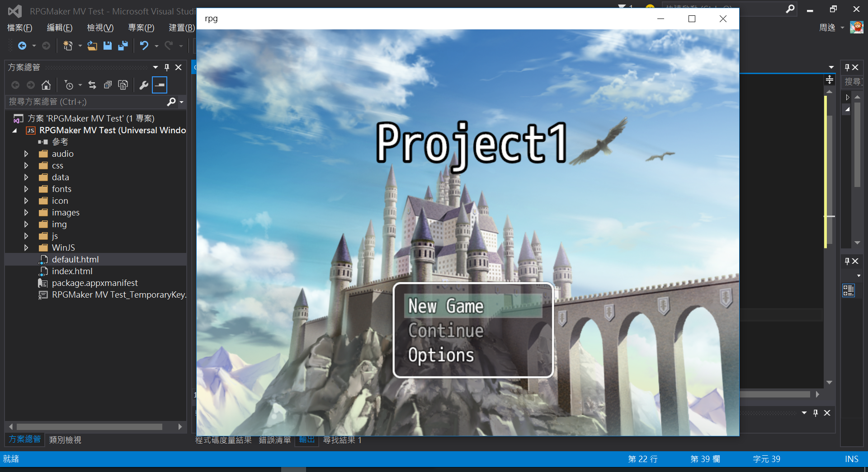Click the Sync with Active Document icon
The image size is (868, 472).
92,85
